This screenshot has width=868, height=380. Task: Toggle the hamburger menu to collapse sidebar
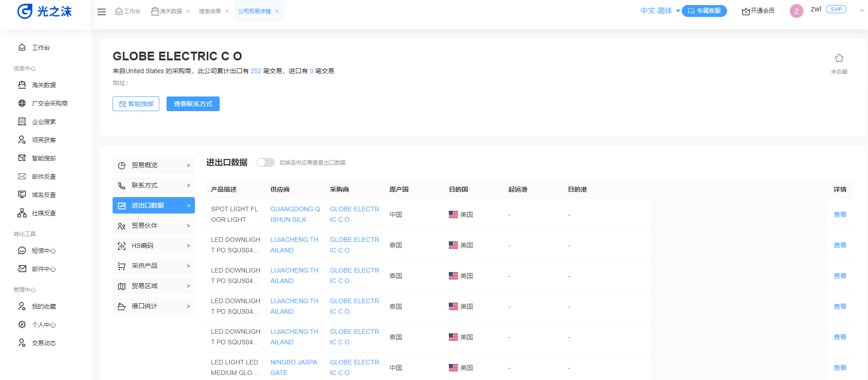pos(102,12)
